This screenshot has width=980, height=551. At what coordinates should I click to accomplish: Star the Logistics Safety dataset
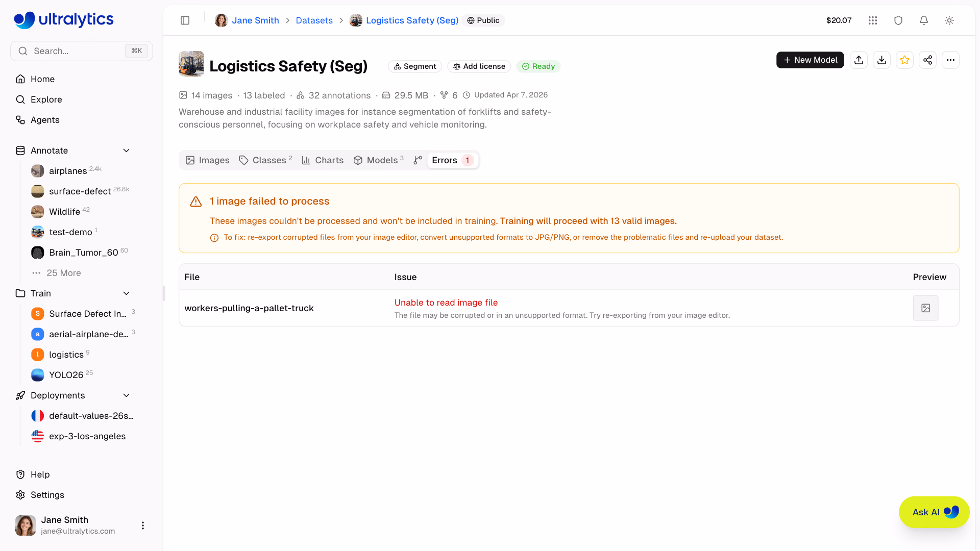point(905,60)
